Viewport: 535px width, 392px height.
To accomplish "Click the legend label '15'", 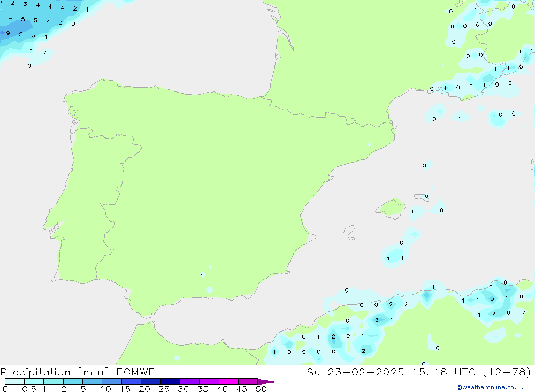I will tap(125, 389).
